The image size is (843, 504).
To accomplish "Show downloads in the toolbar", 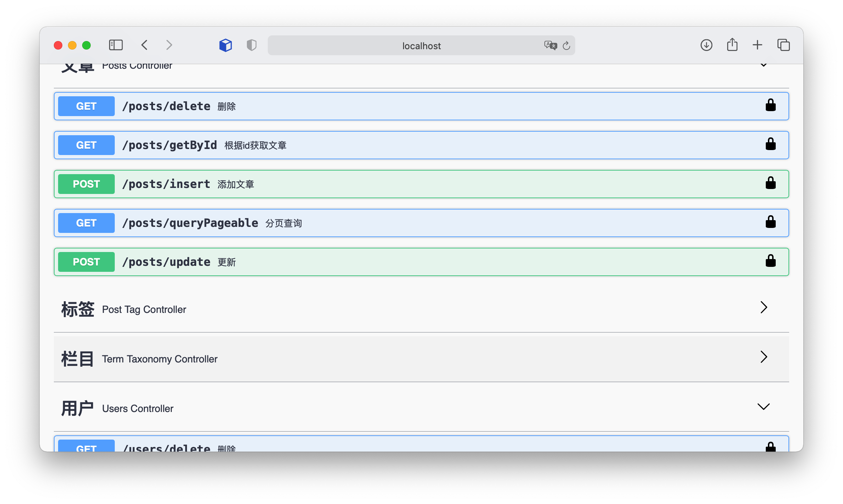I will tap(706, 45).
